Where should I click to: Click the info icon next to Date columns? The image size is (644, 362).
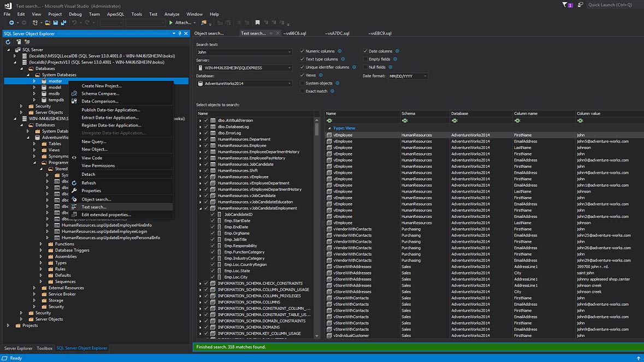(397, 51)
